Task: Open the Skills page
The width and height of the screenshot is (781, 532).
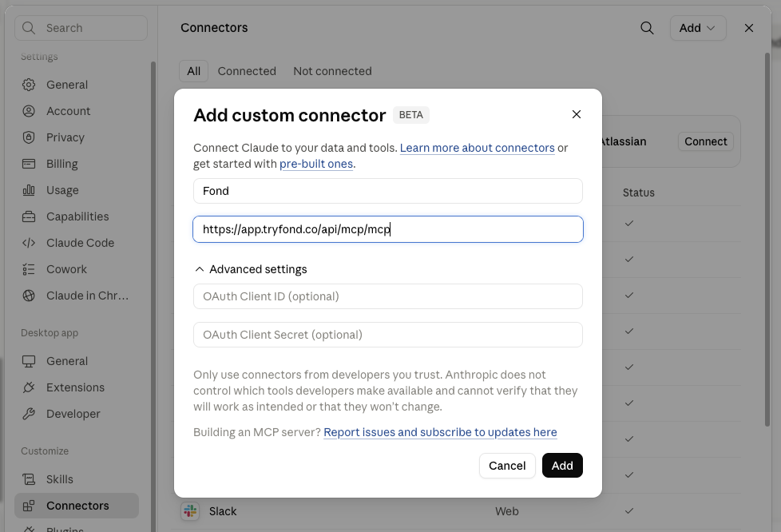Action: (60, 479)
